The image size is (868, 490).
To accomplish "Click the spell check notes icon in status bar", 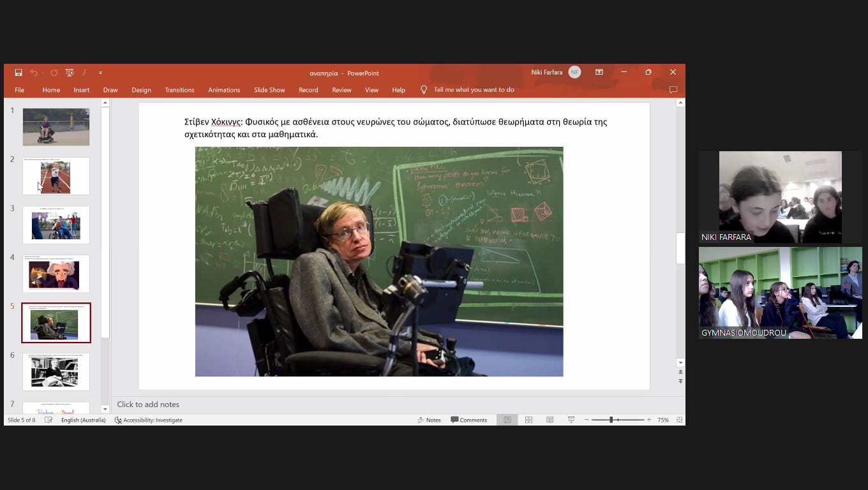I will (49, 420).
